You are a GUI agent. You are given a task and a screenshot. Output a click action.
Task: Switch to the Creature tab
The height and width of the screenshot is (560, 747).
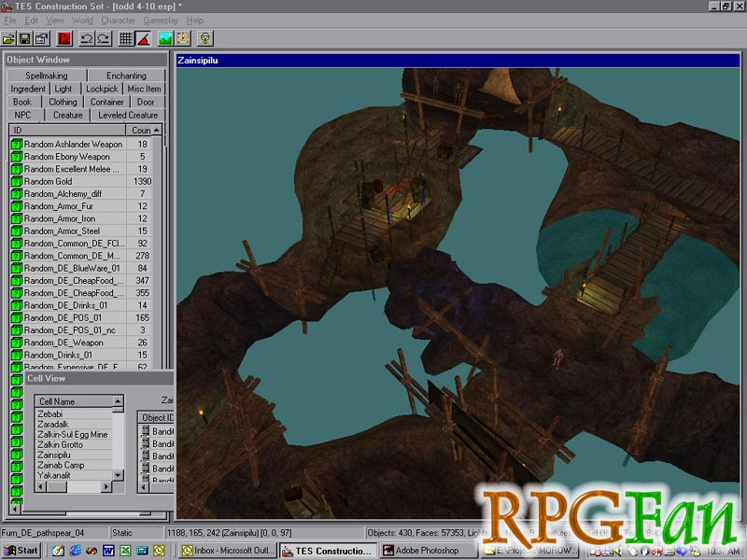(67, 115)
